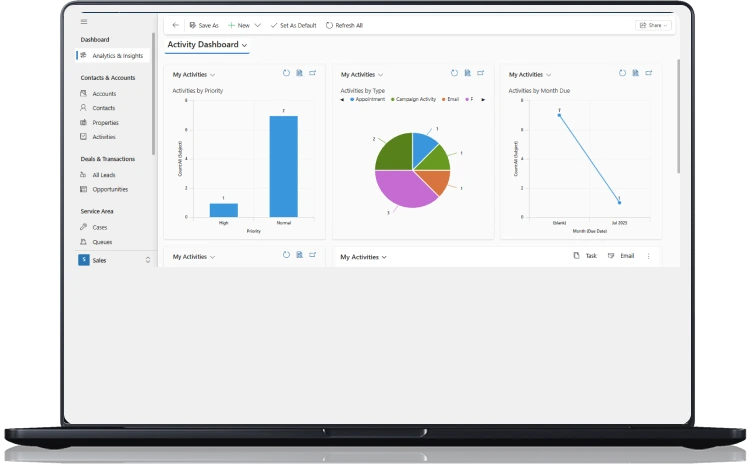Open the more options ellipsis beside Email
The height and width of the screenshot is (464, 751).
coord(648,256)
